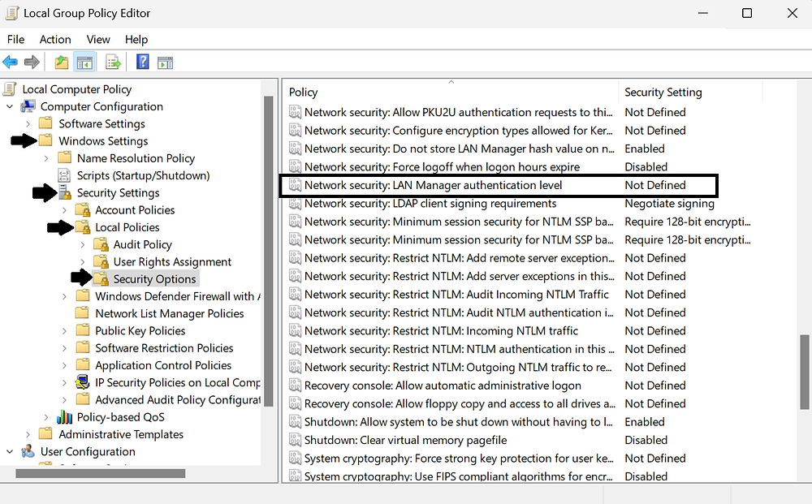
Task: Click the Show/Hide Action Pane icon
Action: point(165,62)
